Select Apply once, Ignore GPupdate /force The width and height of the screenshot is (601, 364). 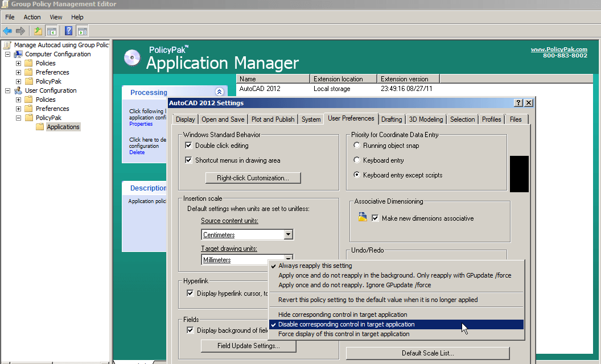click(396, 285)
